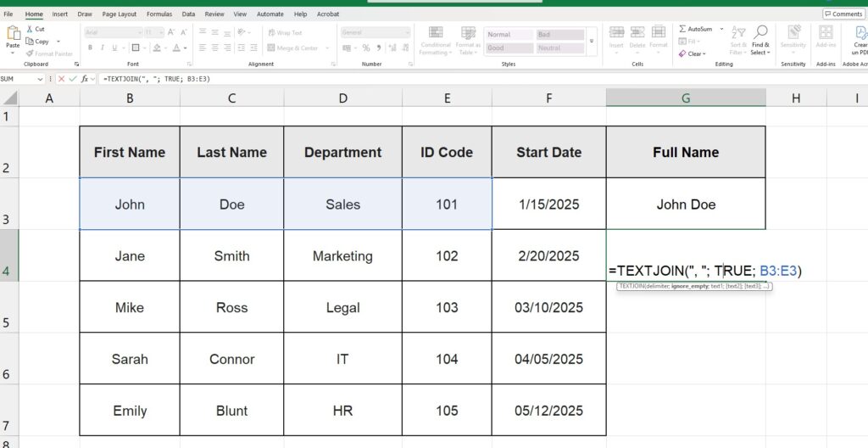
Task: Switch to the Formulas tab
Action: [x=159, y=14]
